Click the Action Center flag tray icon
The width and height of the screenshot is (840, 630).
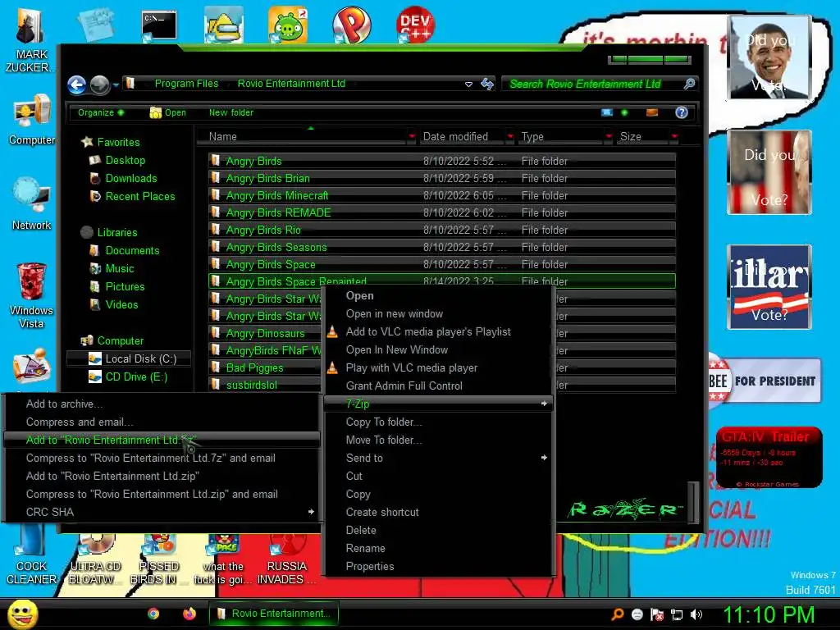657,614
